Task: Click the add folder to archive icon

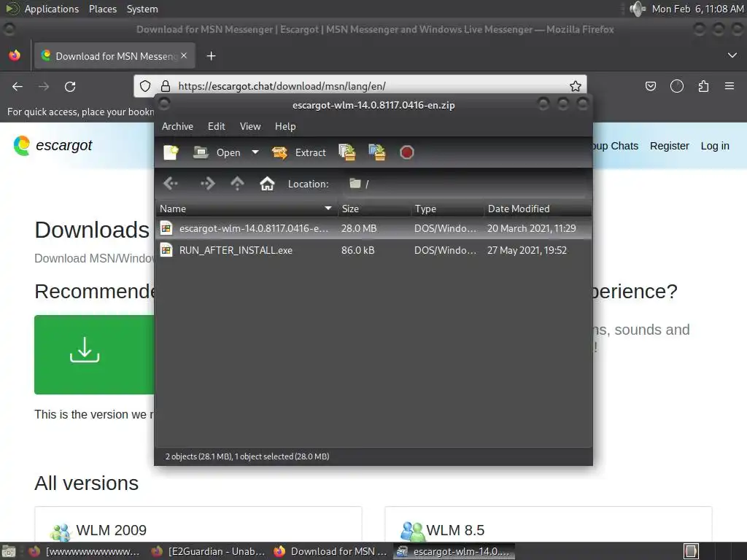Action: coord(377,152)
